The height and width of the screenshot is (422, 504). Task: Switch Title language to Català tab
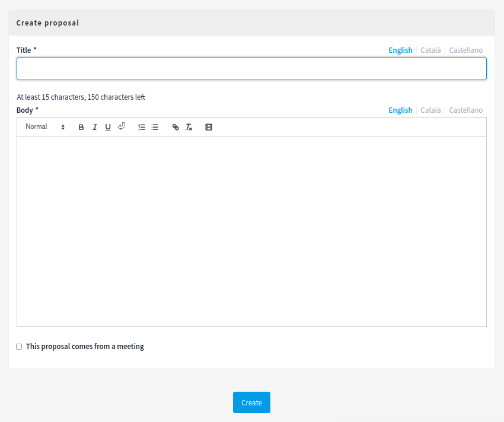430,50
